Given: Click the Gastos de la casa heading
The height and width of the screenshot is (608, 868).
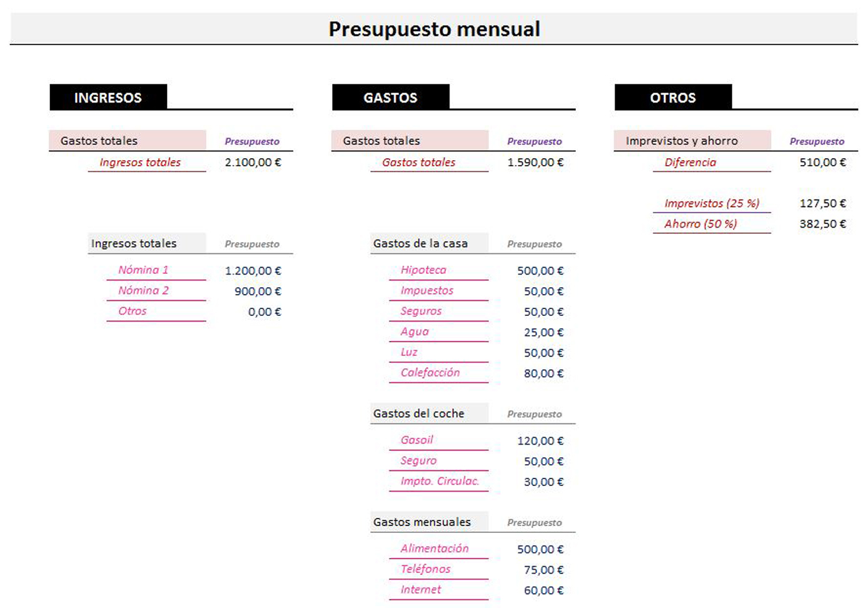Looking at the screenshot, I should click(420, 243).
